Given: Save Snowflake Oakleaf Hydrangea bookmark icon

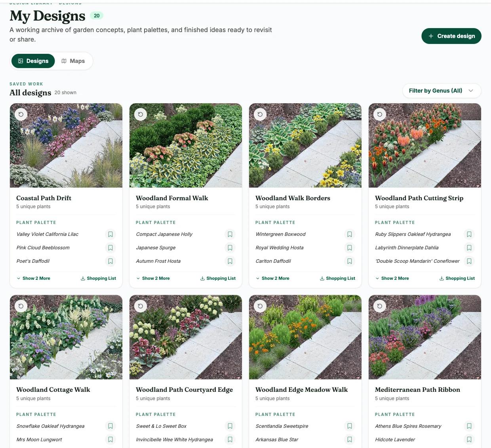Looking at the screenshot, I should pyautogui.click(x=110, y=426).
